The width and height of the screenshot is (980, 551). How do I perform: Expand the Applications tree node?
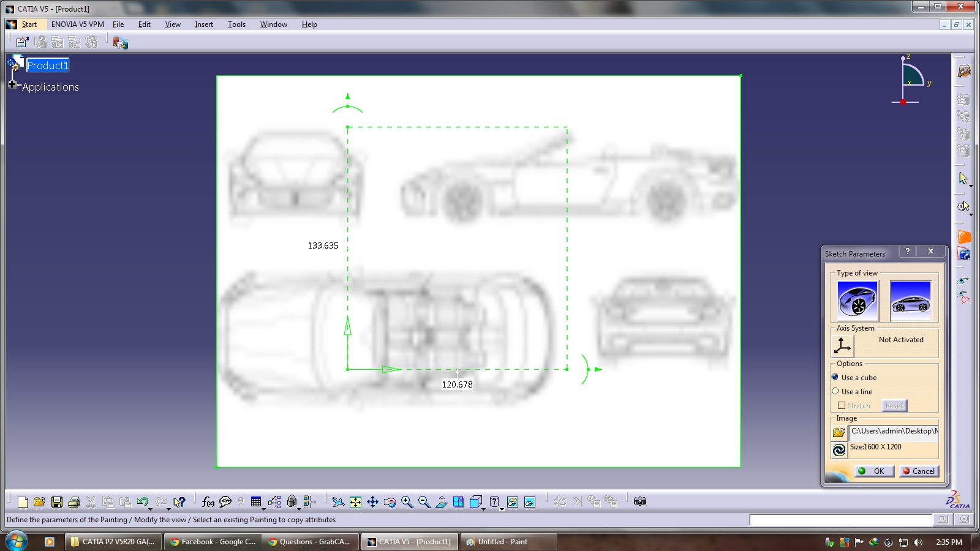coord(13,84)
